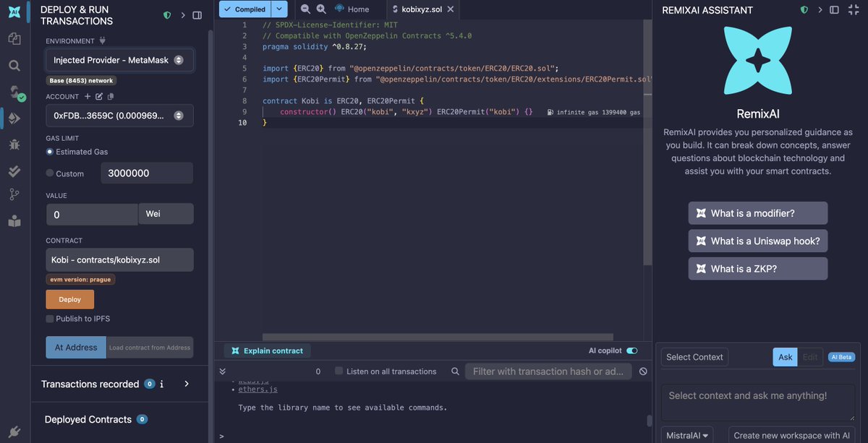Open the Git source control icon
The width and height of the screenshot is (868, 443).
click(x=14, y=194)
